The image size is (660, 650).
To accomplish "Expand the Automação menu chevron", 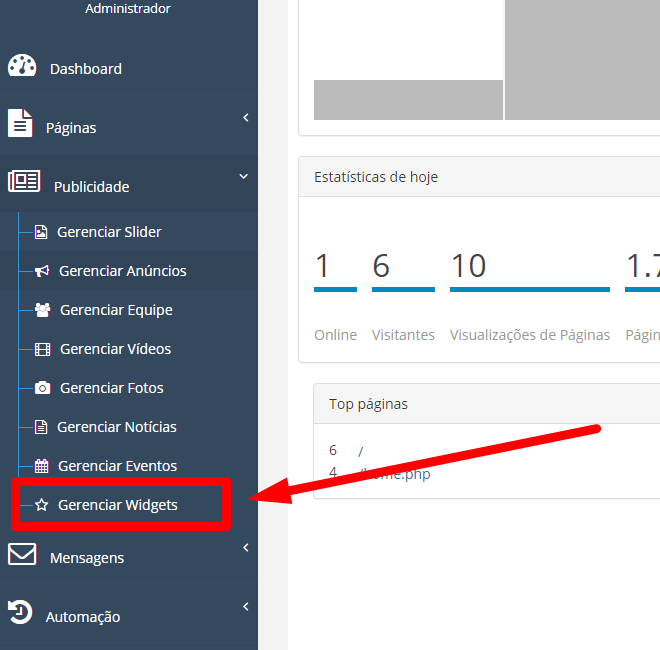I will [245, 607].
